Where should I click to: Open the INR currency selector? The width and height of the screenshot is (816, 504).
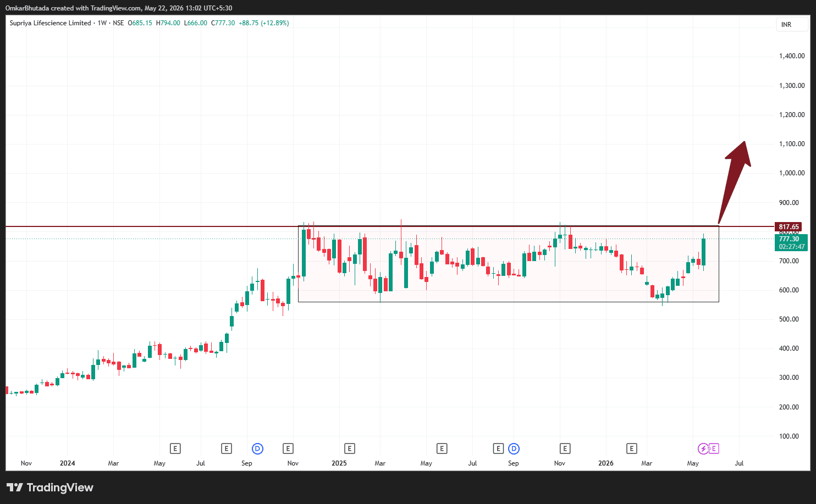(x=792, y=25)
